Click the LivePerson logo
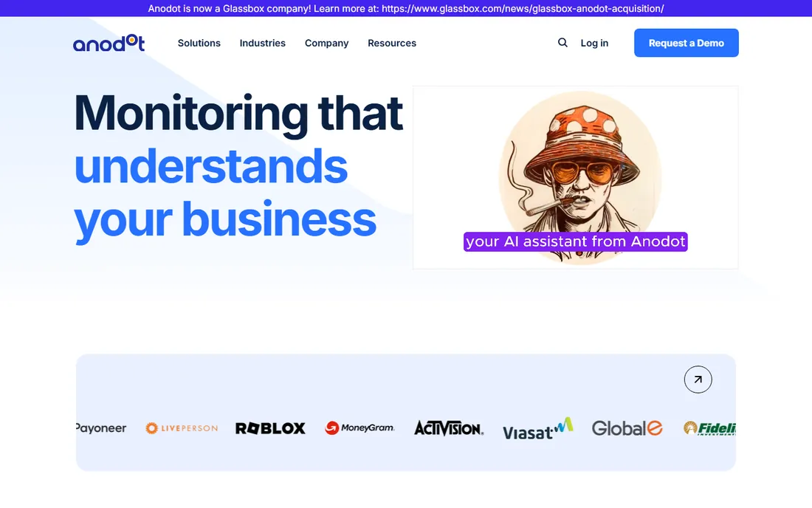812x508 pixels. pos(182,428)
